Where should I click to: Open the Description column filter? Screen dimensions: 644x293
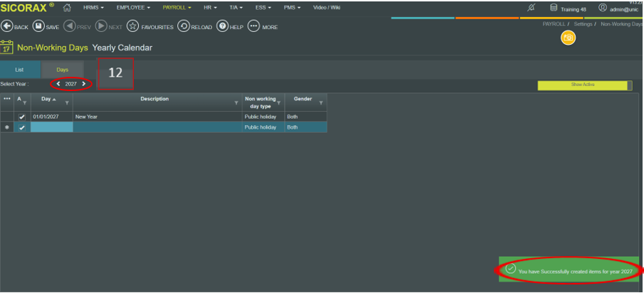pos(236,103)
